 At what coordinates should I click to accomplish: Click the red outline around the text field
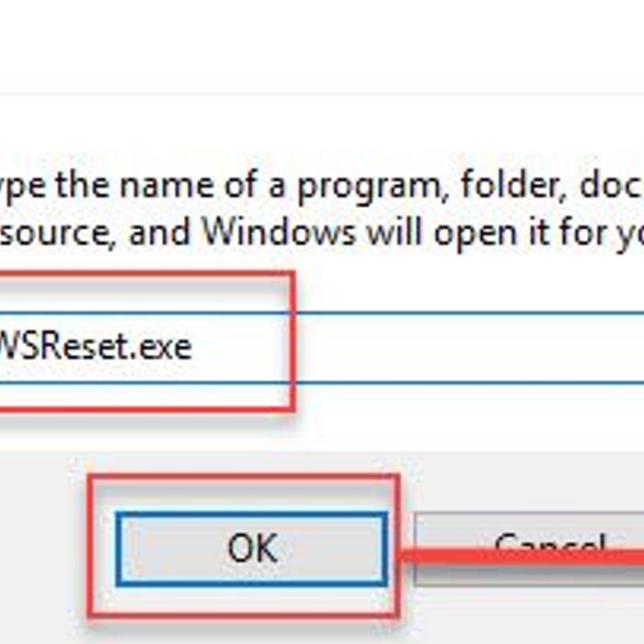pos(292,340)
